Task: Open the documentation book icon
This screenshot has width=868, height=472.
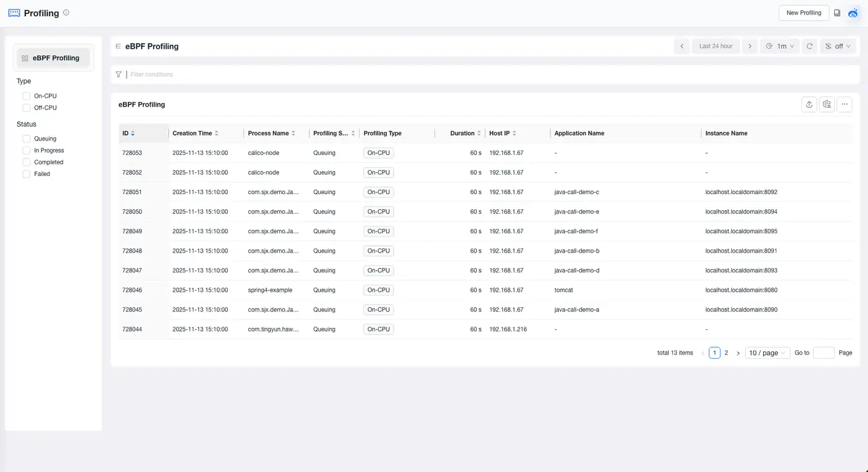Action: tap(837, 13)
